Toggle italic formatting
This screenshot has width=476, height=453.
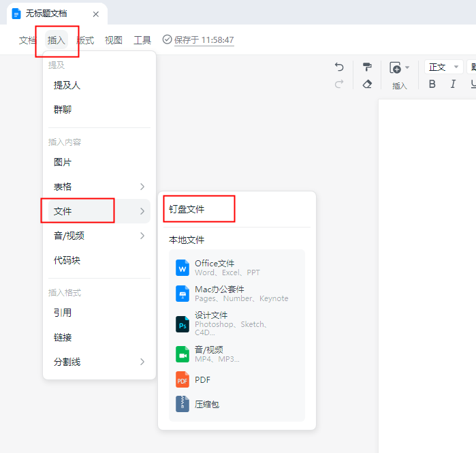coord(453,84)
